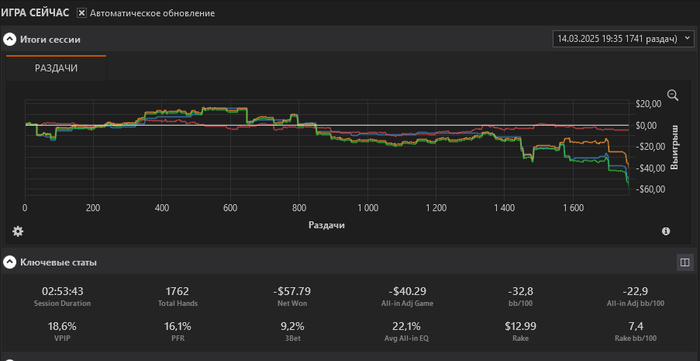Image resolution: width=700 pixels, height=361 pixels.
Task: Click the 1 000 x-axis tick label
Action: coord(367,208)
